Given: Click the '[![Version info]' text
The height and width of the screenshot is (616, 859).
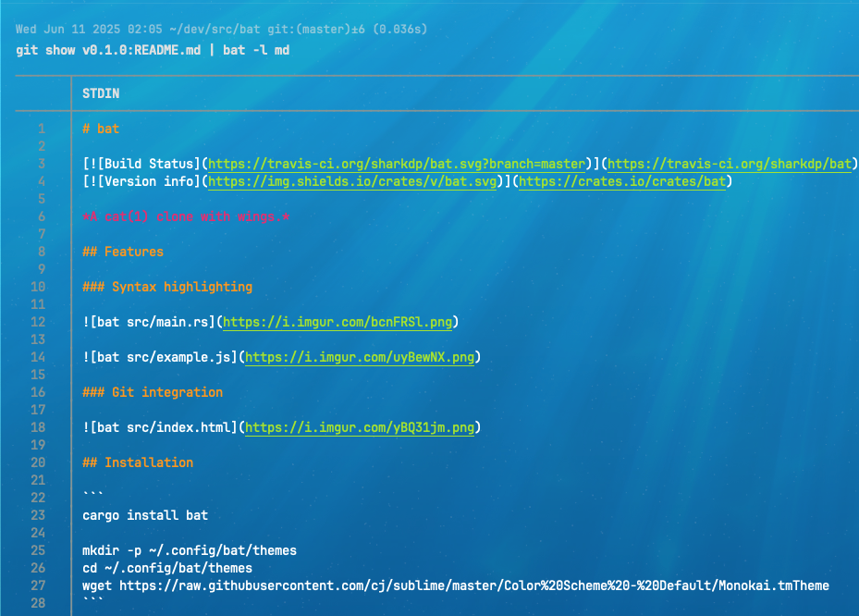Looking at the screenshot, I should [141, 181].
